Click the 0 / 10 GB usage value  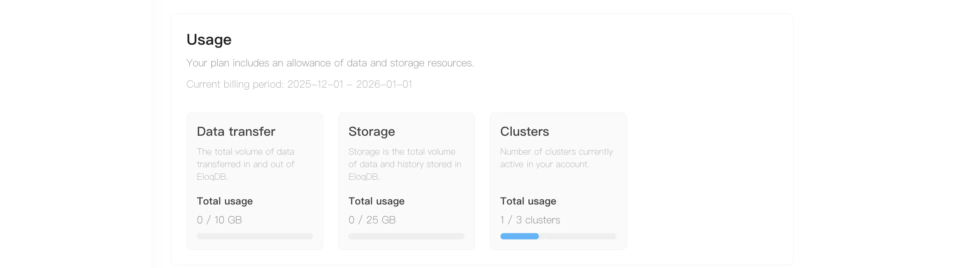(x=219, y=220)
